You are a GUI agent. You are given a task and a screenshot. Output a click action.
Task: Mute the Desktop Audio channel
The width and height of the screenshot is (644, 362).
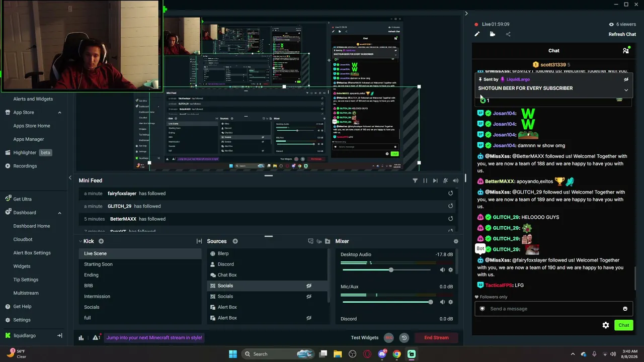[442, 270]
